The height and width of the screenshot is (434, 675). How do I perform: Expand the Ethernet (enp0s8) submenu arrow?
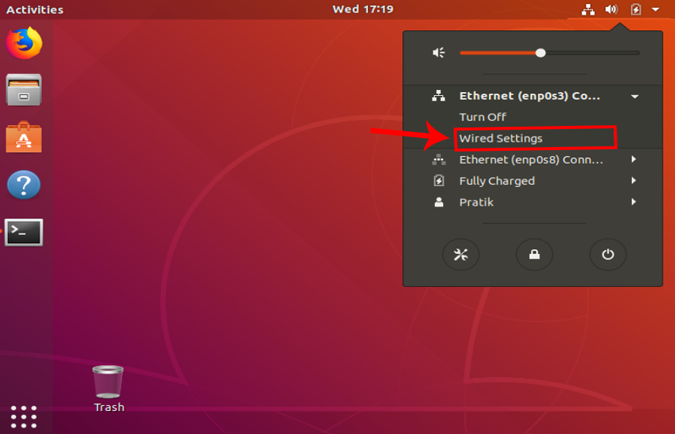[634, 159]
